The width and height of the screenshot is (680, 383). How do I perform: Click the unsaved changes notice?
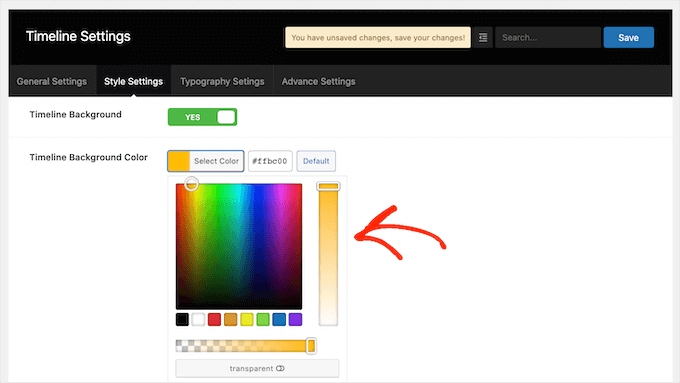[x=378, y=38]
